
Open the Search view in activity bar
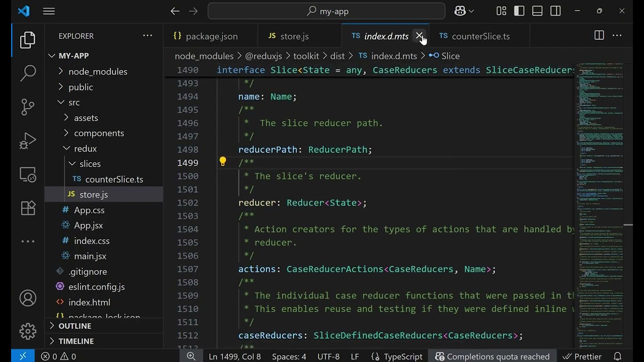coord(28,73)
